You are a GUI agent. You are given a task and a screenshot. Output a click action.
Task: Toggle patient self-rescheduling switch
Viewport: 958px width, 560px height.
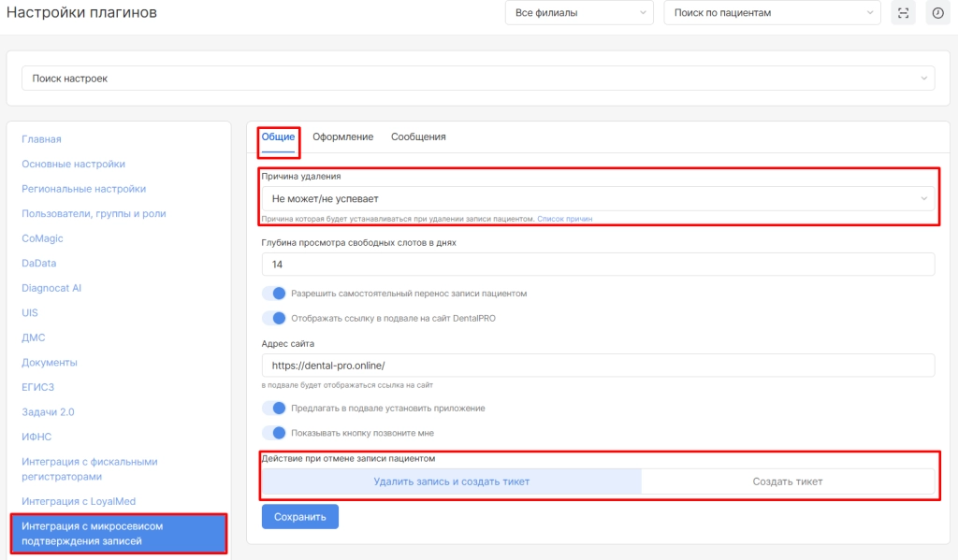[273, 294]
